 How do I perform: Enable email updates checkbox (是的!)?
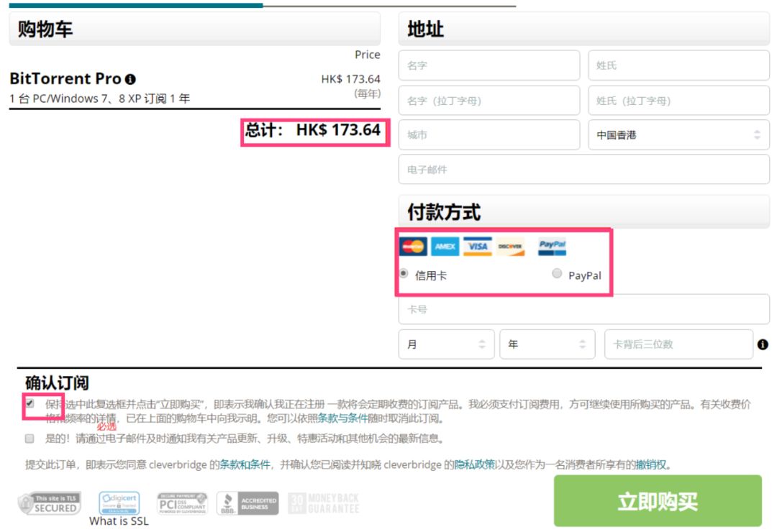[29, 439]
